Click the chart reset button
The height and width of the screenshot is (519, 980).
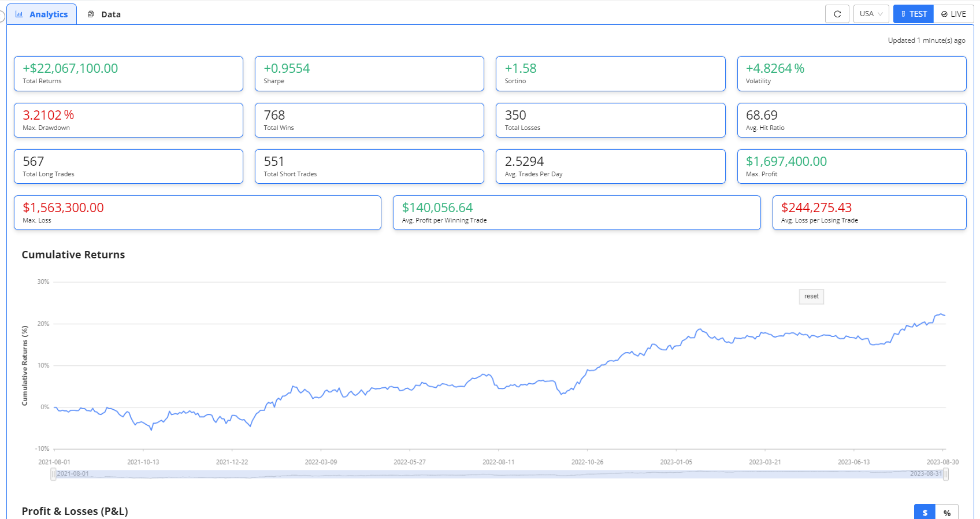[811, 296]
